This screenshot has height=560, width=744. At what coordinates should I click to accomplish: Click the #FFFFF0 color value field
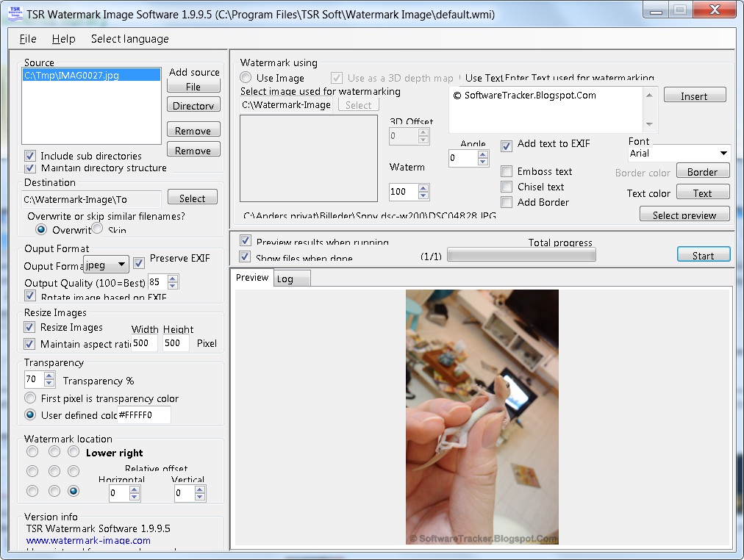pyautogui.click(x=144, y=415)
